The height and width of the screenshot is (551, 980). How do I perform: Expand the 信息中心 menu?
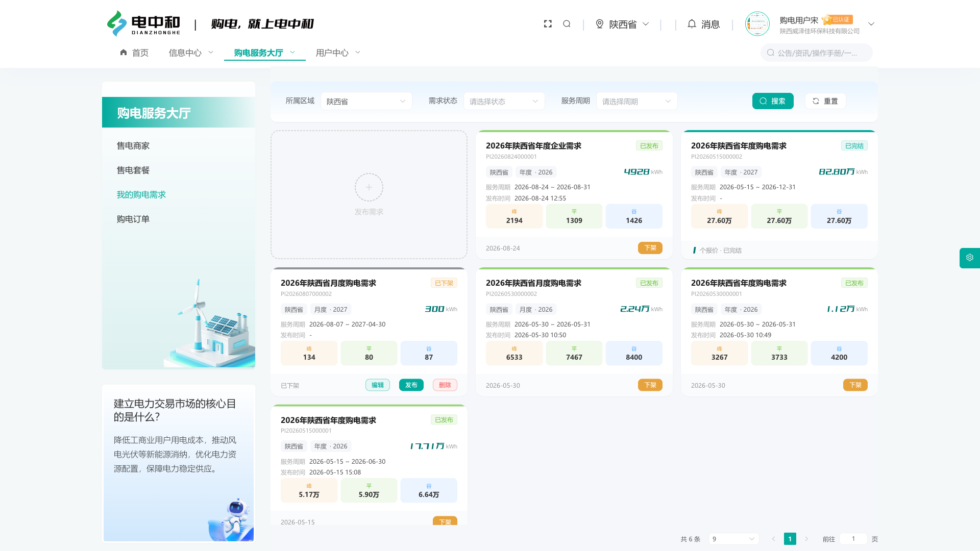pyautogui.click(x=191, y=53)
